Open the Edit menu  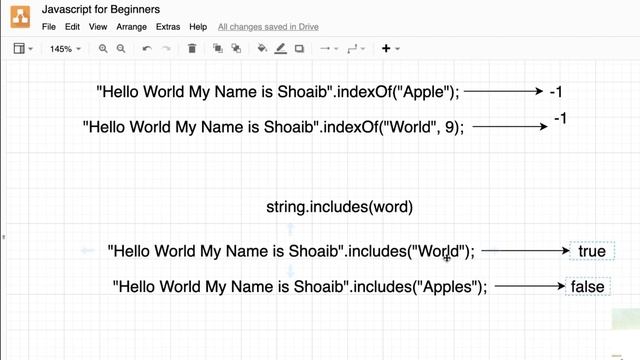click(72, 27)
